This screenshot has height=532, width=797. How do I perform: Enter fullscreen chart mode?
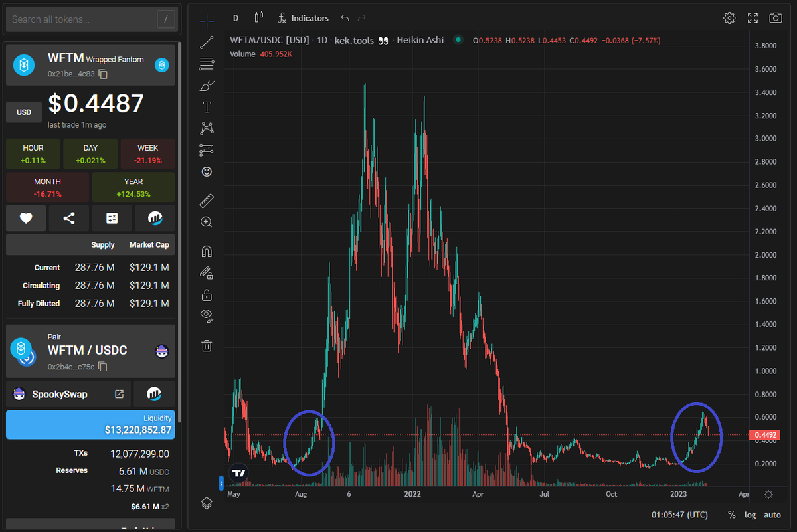point(753,18)
